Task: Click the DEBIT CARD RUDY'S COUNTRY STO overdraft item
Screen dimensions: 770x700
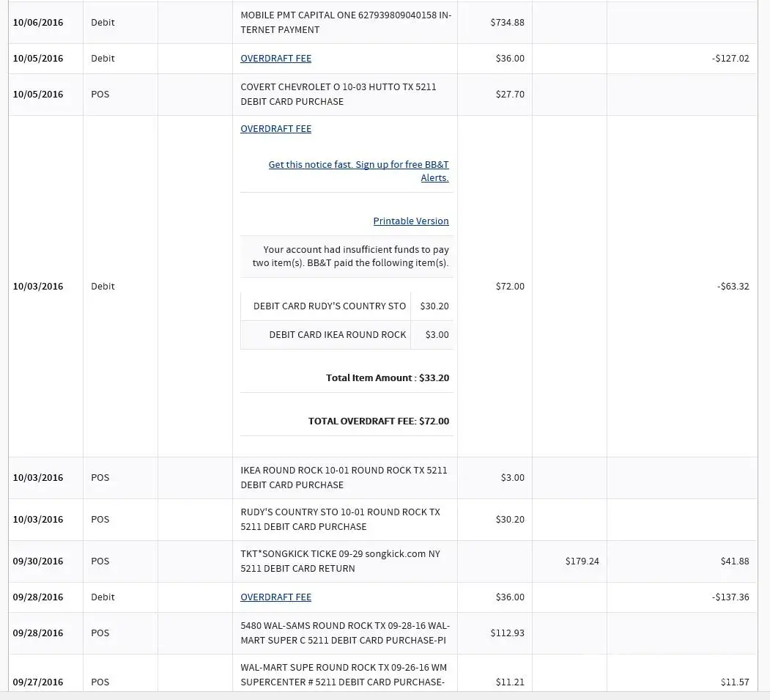Action: point(329,306)
